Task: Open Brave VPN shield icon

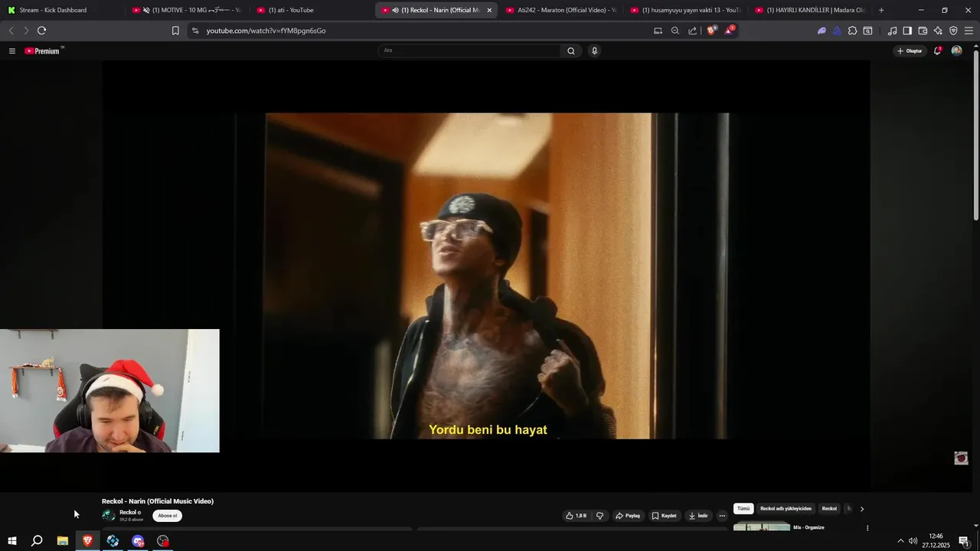Action: coord(953,31)
